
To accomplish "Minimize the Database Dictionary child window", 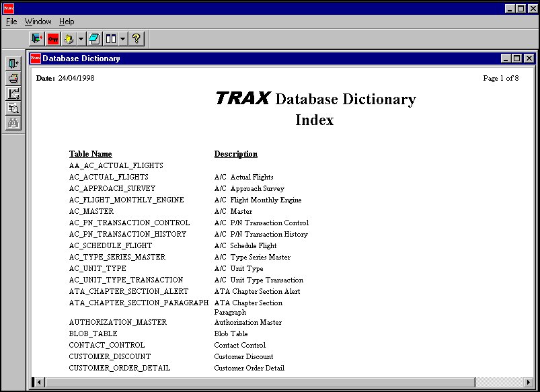I will pyautogui.click(x=506, y=58).
